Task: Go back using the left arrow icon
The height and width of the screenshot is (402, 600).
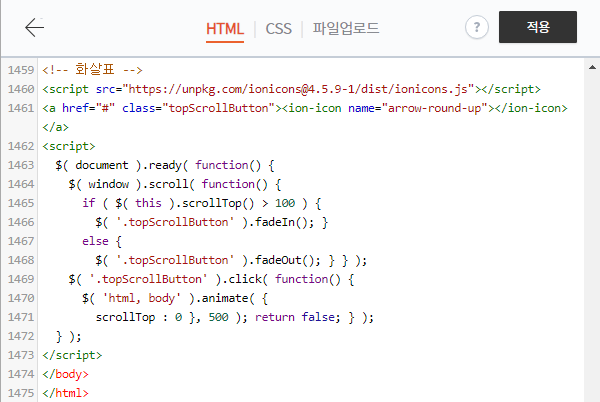Action: pos(34,28)
